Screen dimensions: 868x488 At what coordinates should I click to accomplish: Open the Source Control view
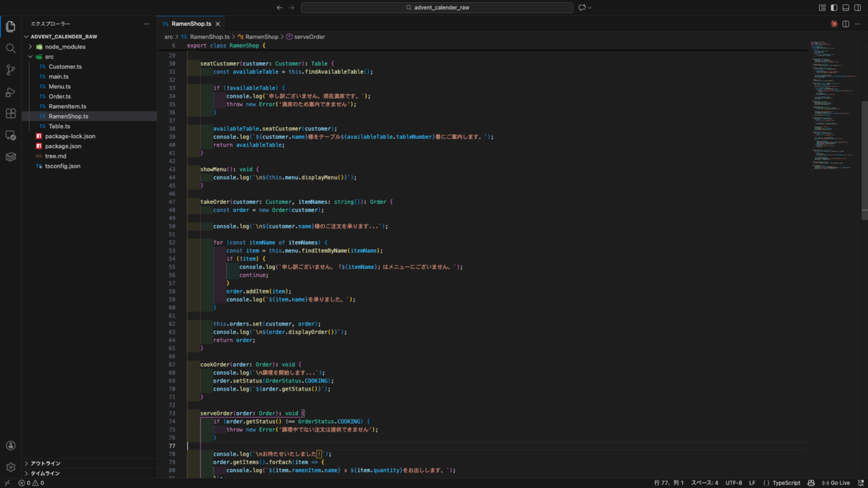point(10,70)
